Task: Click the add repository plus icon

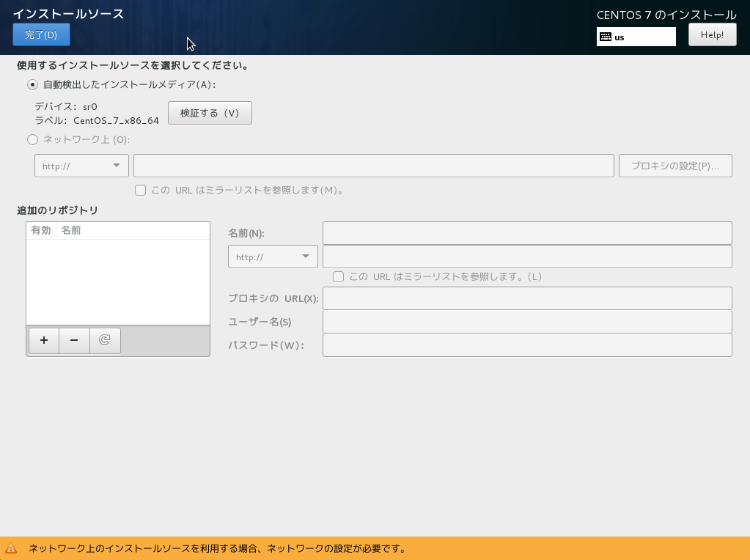Action: [44, 341]
